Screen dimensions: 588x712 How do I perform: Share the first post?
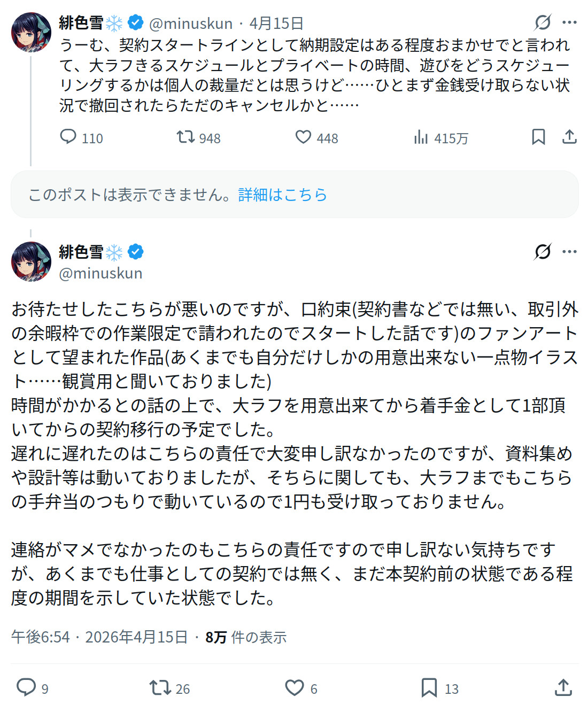(x=569, y=137)
